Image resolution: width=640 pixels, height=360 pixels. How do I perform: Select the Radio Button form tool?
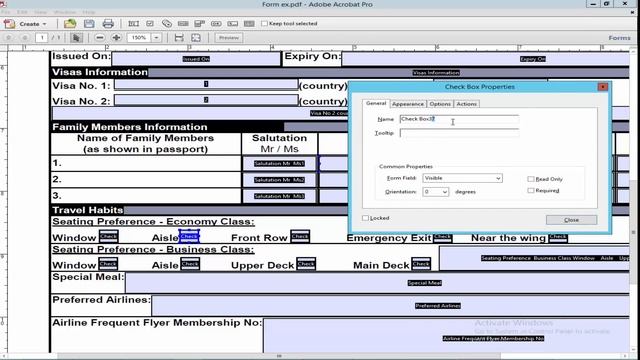click(x=167, y=24)
